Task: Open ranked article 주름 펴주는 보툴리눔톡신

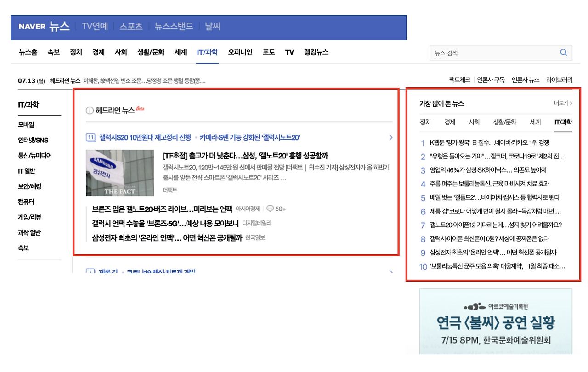Action: pos(489,184)
